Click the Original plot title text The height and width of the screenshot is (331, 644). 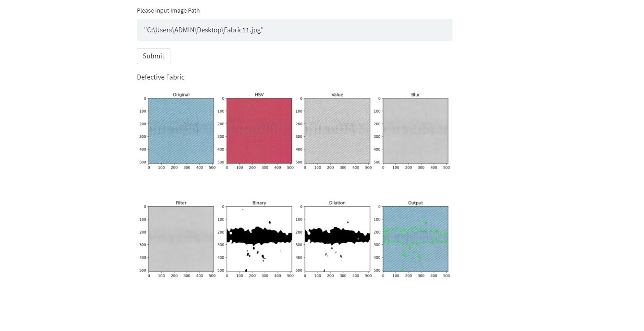[181, 94]
